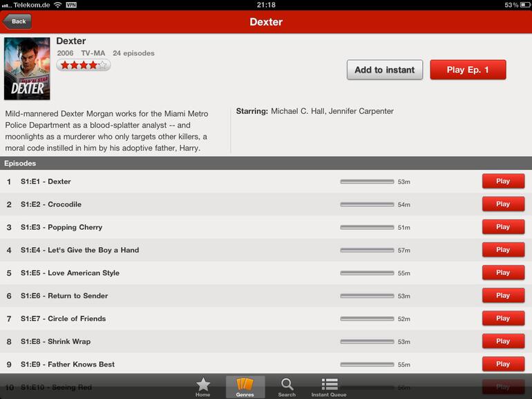This screenshot has width=532, height=399.
Task: Play episode Father Knows Best
Action: point(503,364)
